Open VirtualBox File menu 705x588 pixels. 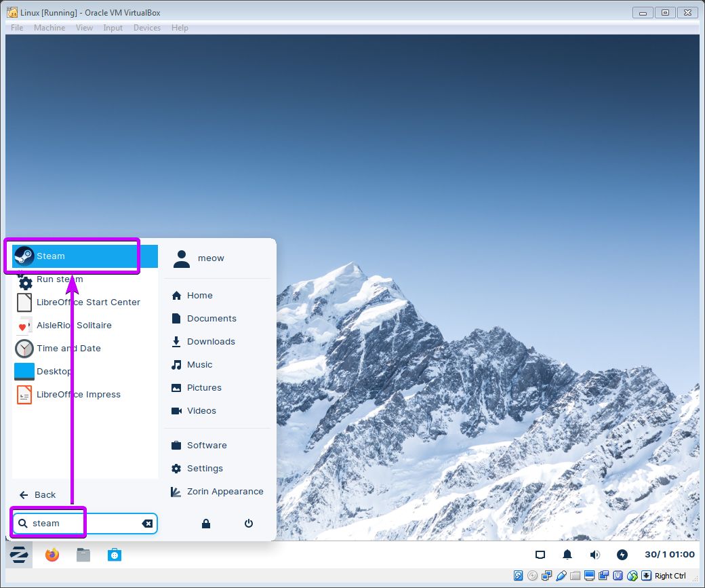pos(17,28)
